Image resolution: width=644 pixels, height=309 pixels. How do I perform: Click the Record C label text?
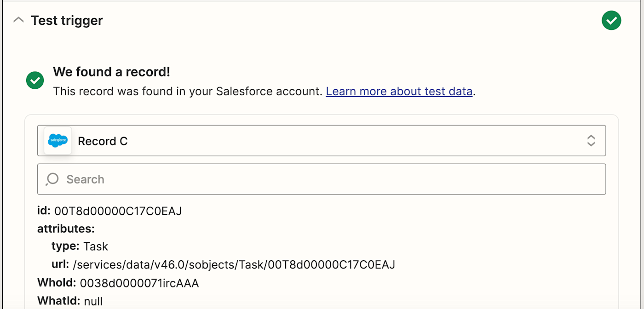pyautogui.click(x=103, y=141)
